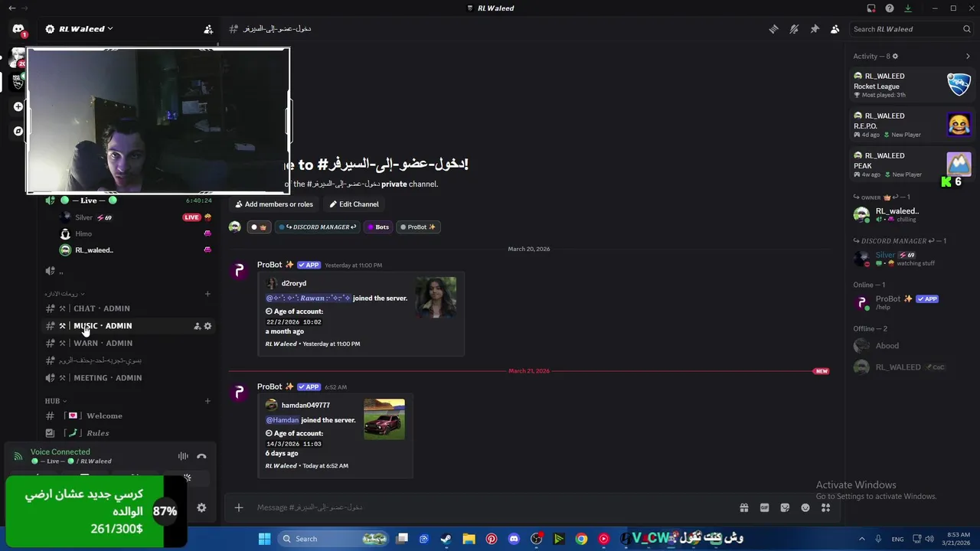Click the green download update icon
This screenshot has height=551, width=980.
[x=908, y=8]
